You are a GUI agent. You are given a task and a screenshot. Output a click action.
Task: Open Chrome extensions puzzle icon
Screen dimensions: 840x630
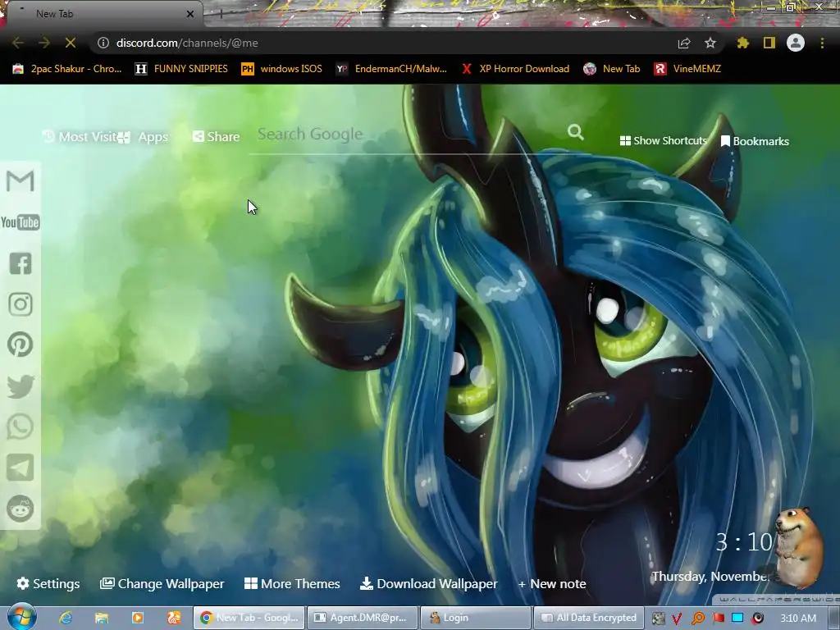[x=743, y=43]
